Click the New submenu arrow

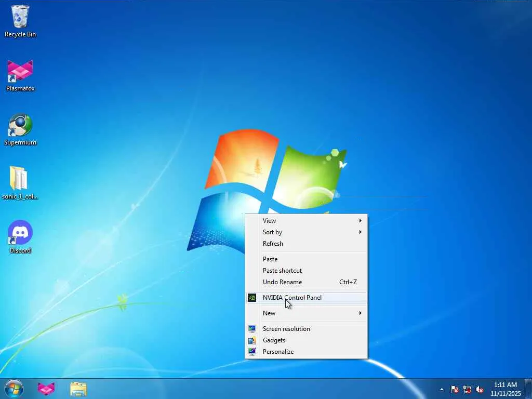click(361, 313)
